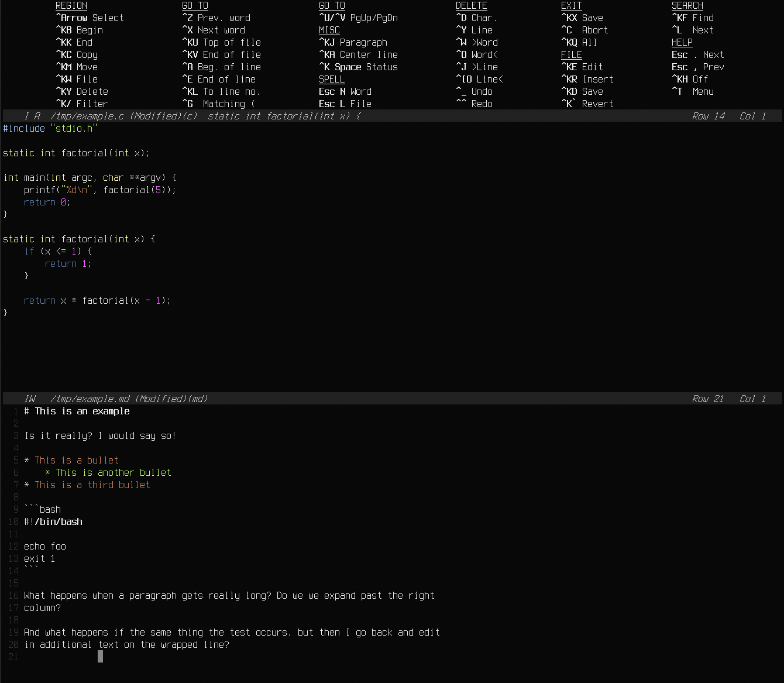
Task: Click the '^KX Save' exit entry
Action: [x=582, y=18]
